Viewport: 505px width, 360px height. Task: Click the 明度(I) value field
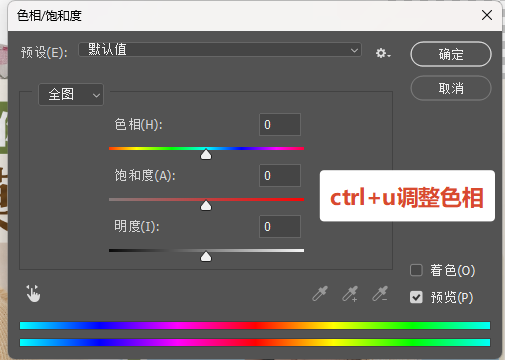click(280, 227)
